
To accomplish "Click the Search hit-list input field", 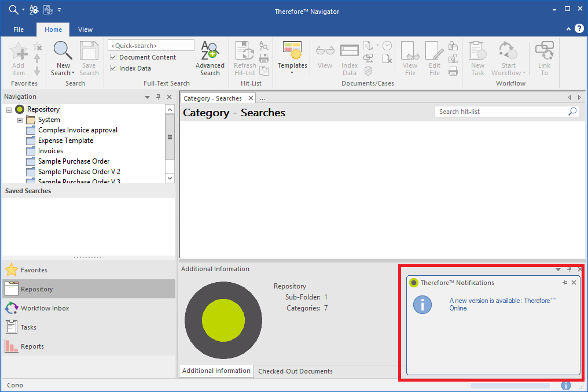I will coord(500,112).
